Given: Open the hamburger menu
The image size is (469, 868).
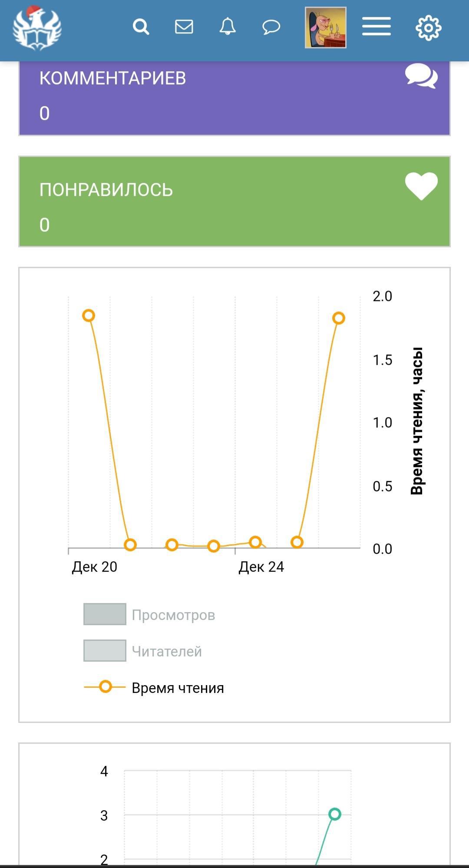Looking at the screenshot, I should coord(377,27).
